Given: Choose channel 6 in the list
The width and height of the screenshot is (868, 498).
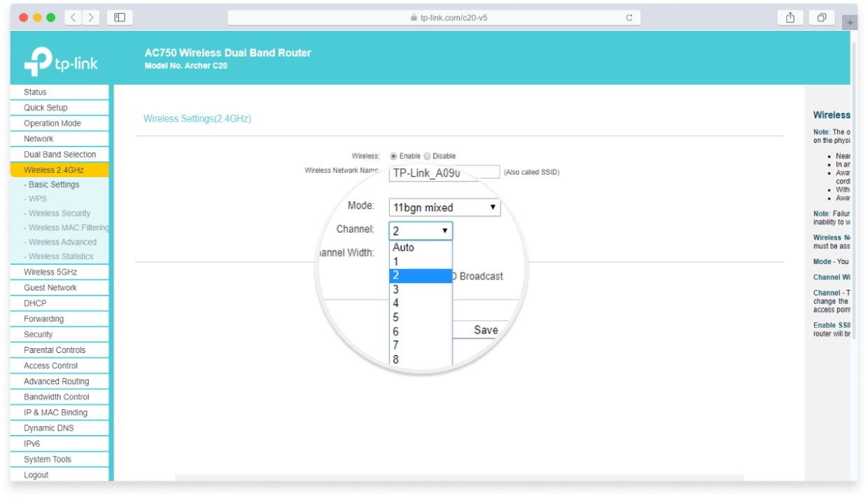Looking at the screenshot, I should point(421,332).
